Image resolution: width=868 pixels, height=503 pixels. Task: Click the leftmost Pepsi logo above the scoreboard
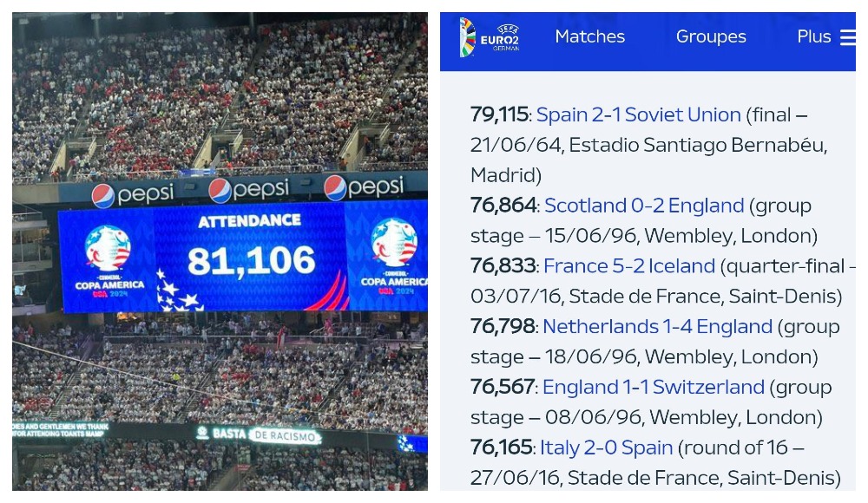tap(132, 195)
